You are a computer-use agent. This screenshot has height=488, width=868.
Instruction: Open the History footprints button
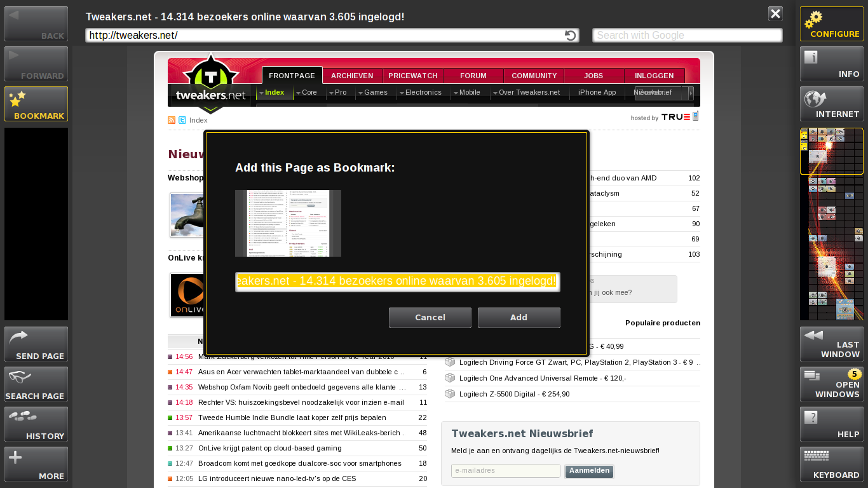[x=36, y=424]
